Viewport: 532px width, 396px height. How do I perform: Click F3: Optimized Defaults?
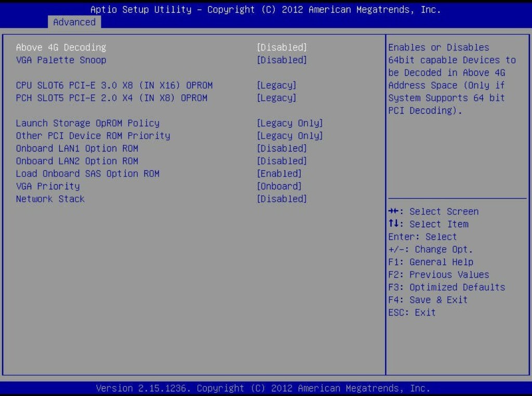pyautogui.click(x=446, y=287)
